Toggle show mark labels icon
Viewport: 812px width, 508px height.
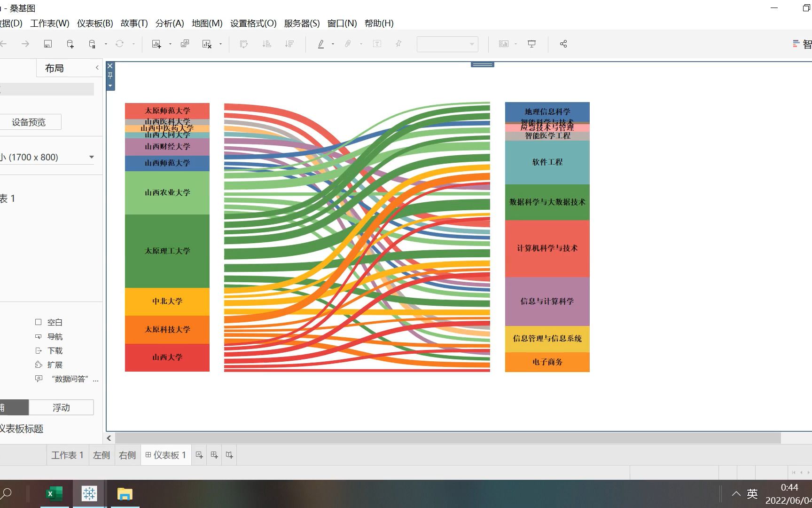(x=377, y=44)
